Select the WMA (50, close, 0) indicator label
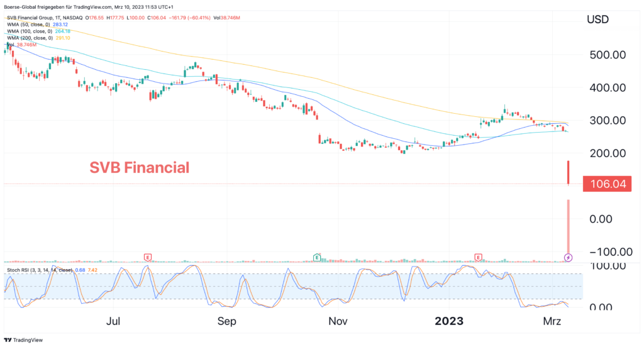The image size is (644, 347). point(29,25)
